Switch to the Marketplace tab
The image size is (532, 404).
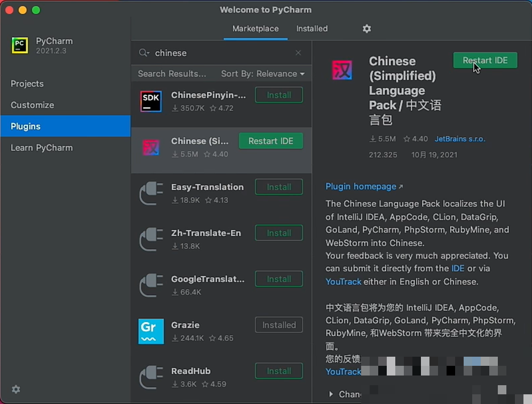[x=256, y=28]
